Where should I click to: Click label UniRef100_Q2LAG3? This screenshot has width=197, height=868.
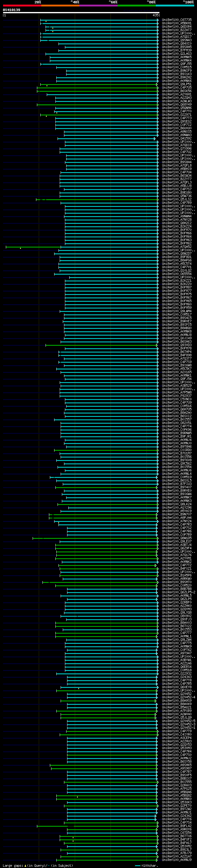click(x=177, y=54)
